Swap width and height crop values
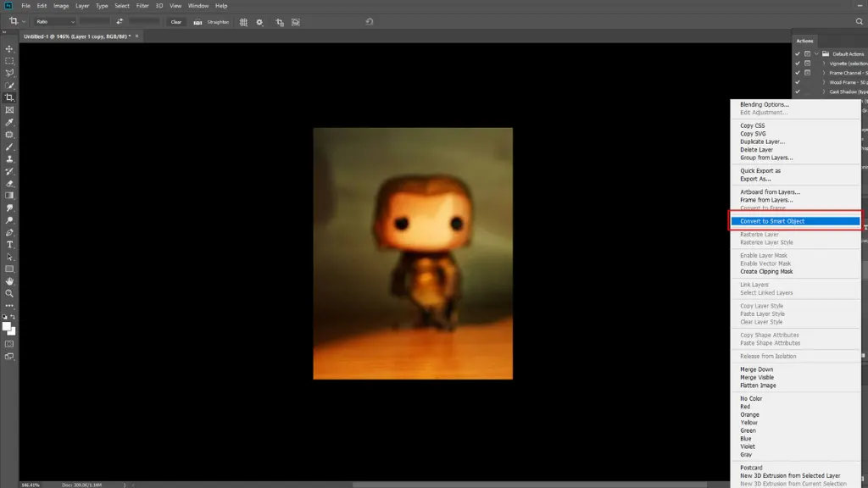Screen dimensions: 868x488 coord(120,21)
